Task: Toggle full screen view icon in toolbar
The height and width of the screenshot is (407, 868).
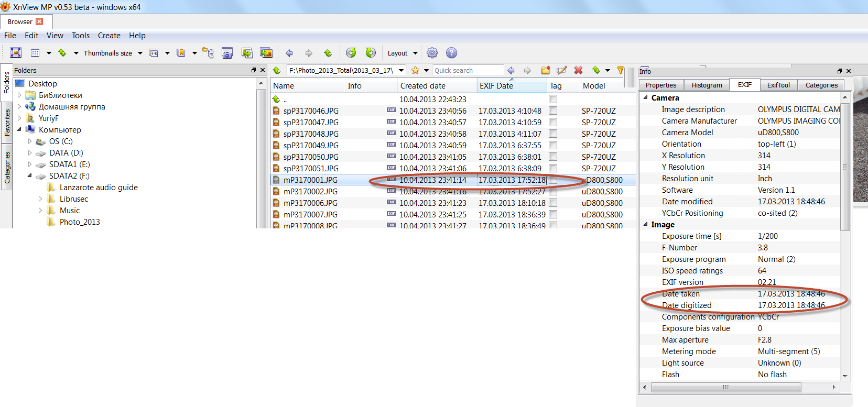Action: tap(16, 53)
